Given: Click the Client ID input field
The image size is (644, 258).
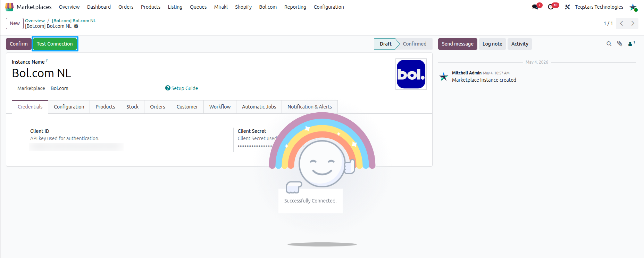Looking at the screenshot, I should coord(76,147).
